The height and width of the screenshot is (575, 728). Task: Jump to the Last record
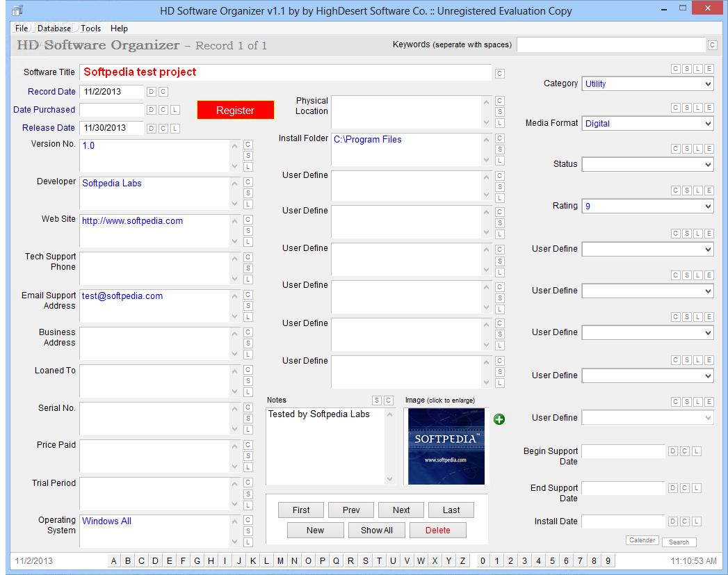(x=451, y=510)
